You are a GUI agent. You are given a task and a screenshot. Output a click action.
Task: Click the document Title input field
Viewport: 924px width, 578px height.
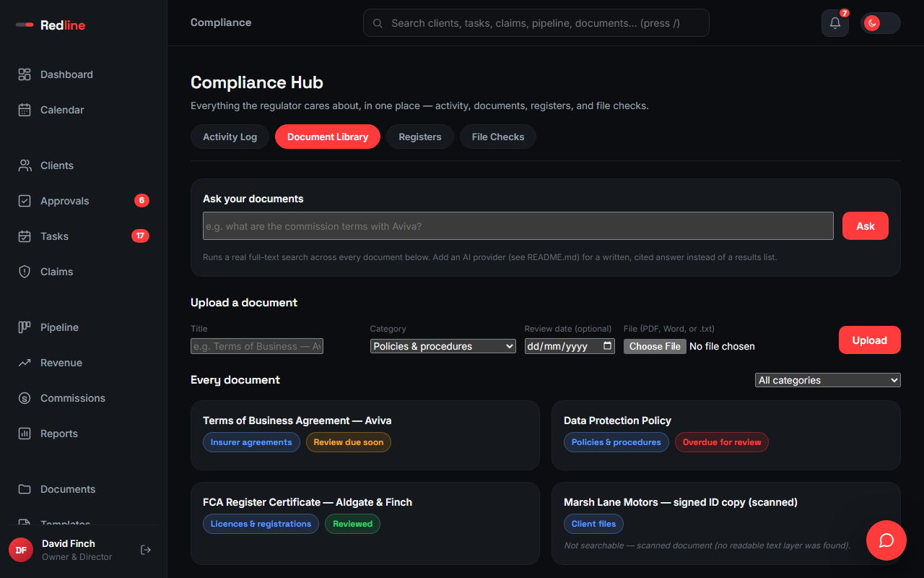(257, 346)
